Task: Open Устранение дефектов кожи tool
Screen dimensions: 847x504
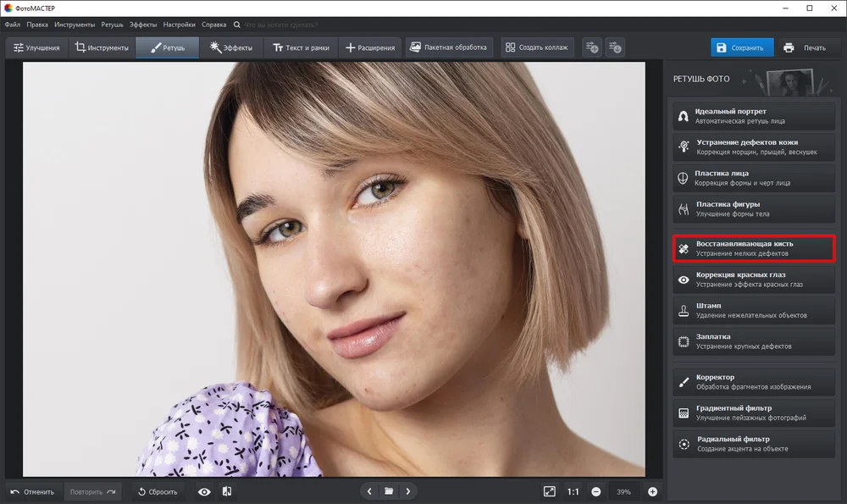Action: click(x=754, y=147)
